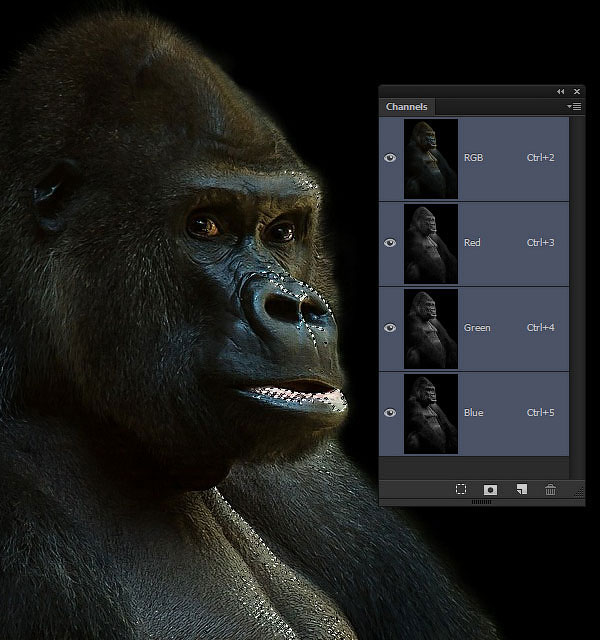This screenshot has height=640, width=600.
Task: Hide the RGB channel visibility eye
Action: (390, 158)
